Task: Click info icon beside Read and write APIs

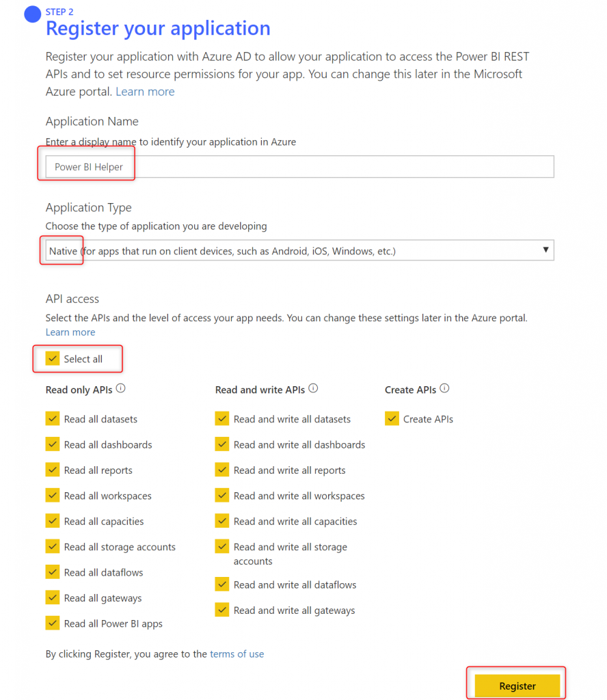Action: tap(313, 389)
